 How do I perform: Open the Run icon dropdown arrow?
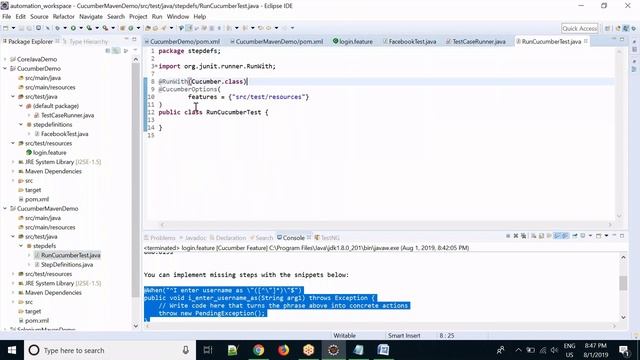[81, 28]
